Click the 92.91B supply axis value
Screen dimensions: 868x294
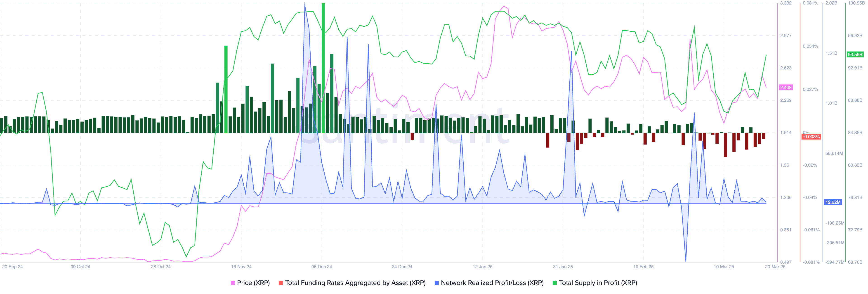point(855,68)
